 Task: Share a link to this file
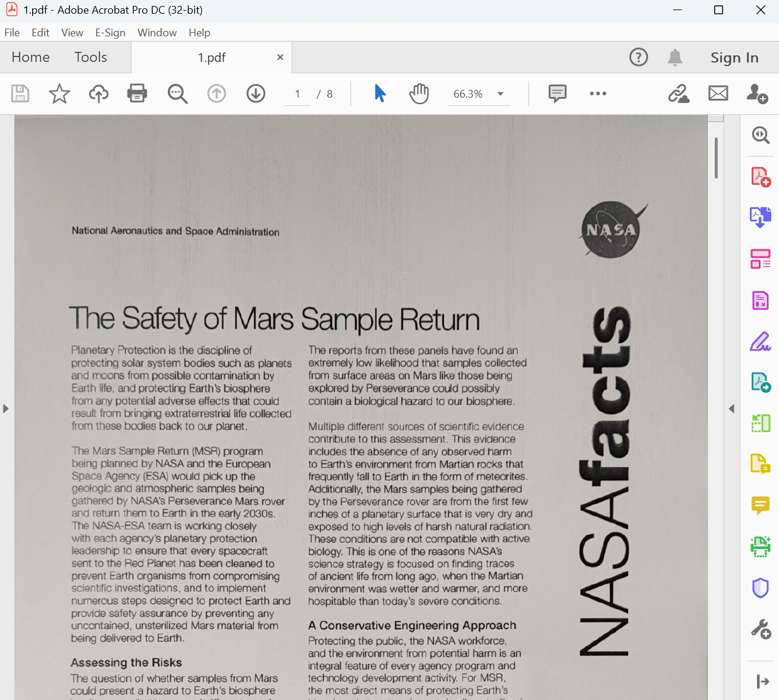coord(679,93)
